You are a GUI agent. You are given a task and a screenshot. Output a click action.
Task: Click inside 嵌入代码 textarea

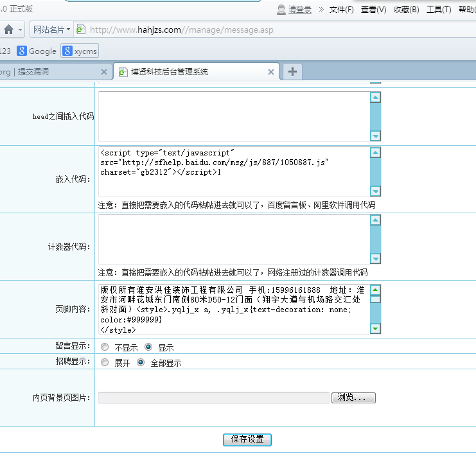234,171
